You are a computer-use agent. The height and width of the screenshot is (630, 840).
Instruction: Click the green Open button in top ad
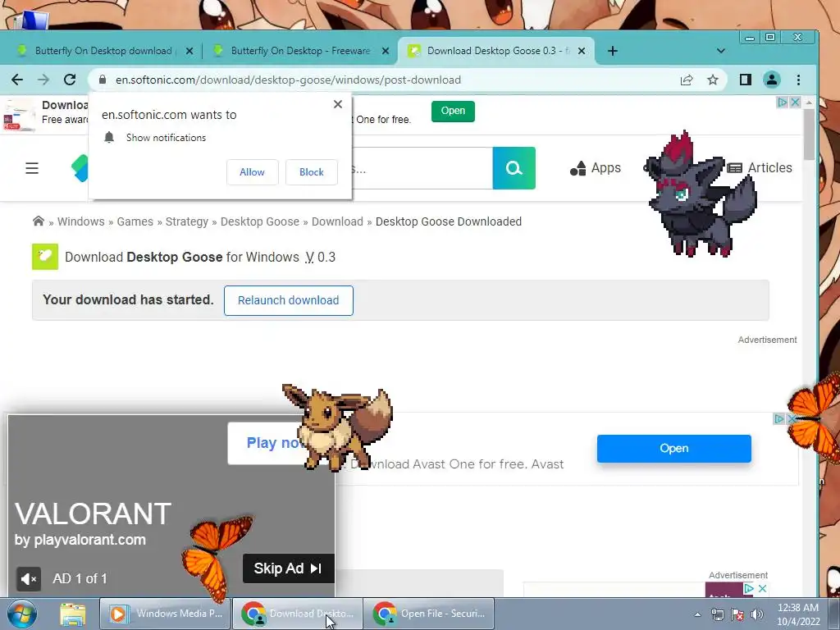(x=453, y=111)
